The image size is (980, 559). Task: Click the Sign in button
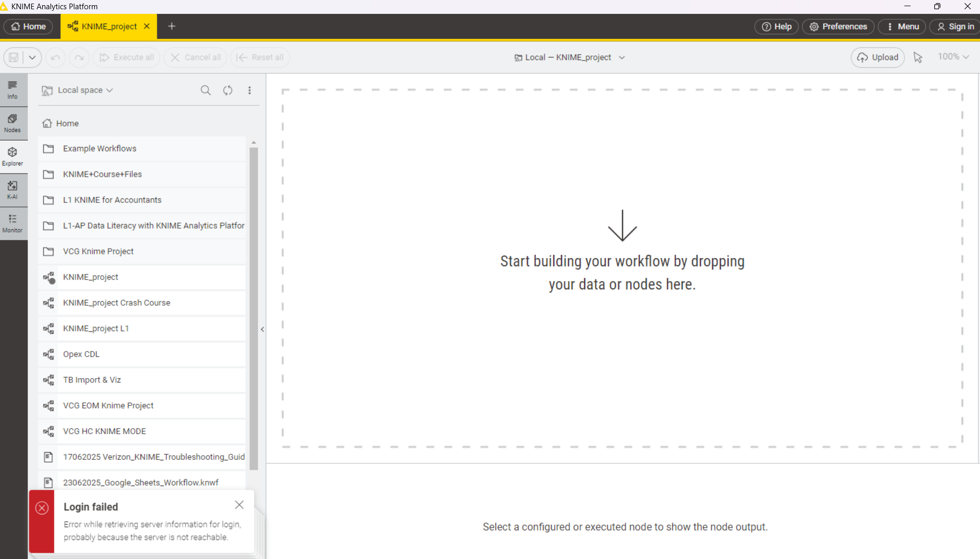pos(955,27)
